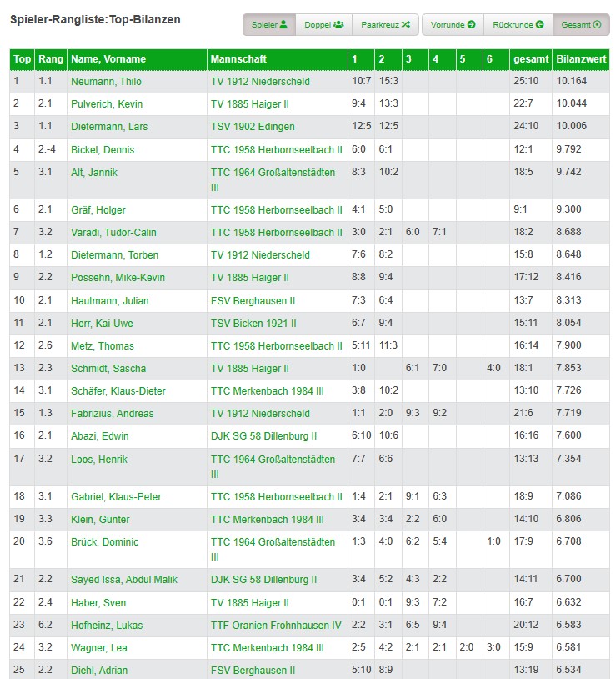
Task: Open player Gräf, Holger
Action: 98,210
